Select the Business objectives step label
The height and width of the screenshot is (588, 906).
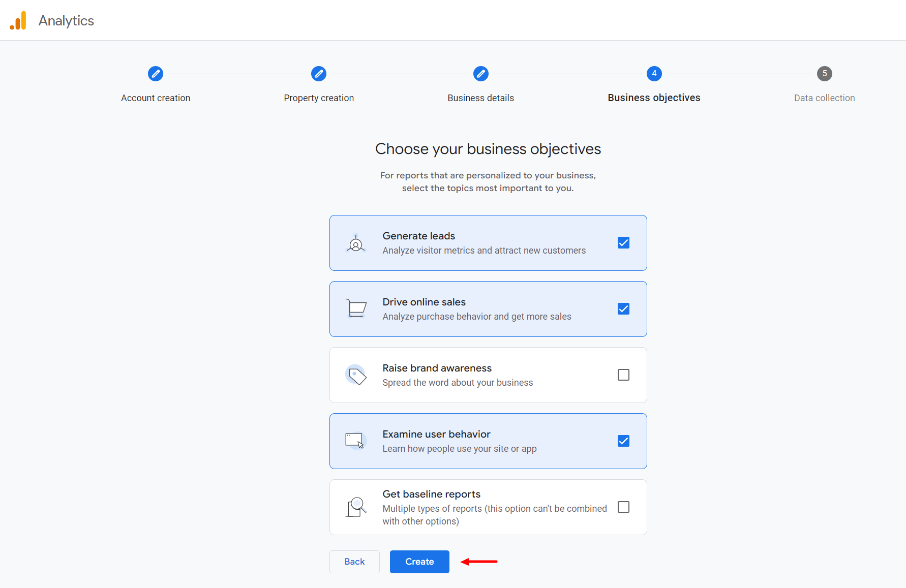(654, 98)
